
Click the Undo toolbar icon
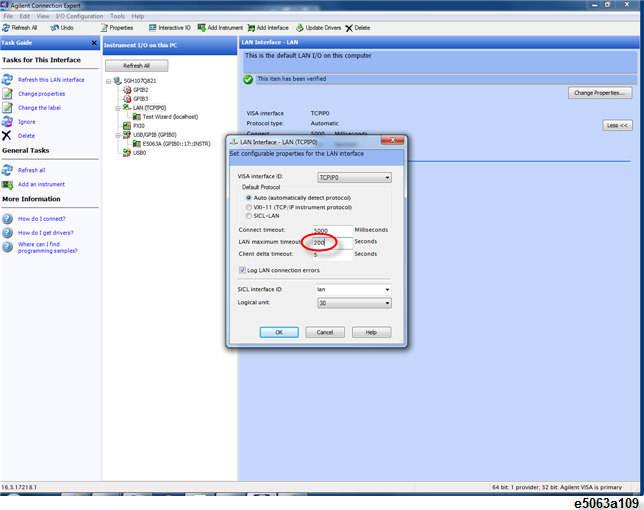(x=55, y=28)
